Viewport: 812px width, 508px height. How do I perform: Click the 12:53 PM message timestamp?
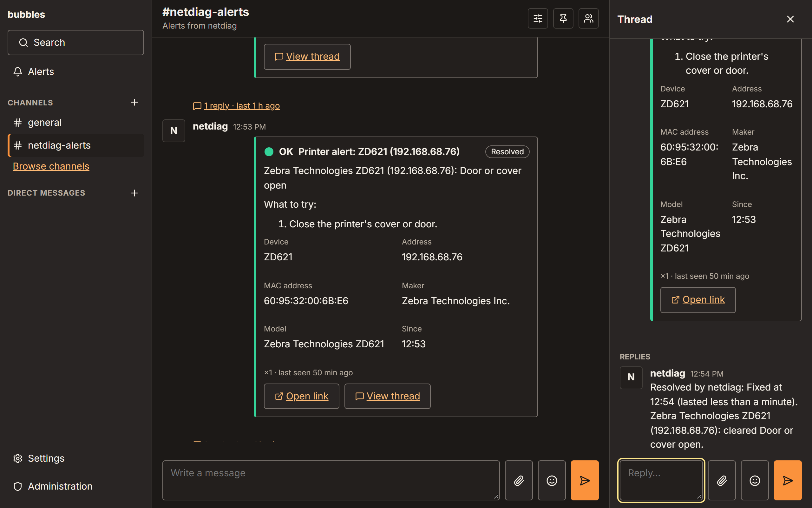tap(249, 127)
